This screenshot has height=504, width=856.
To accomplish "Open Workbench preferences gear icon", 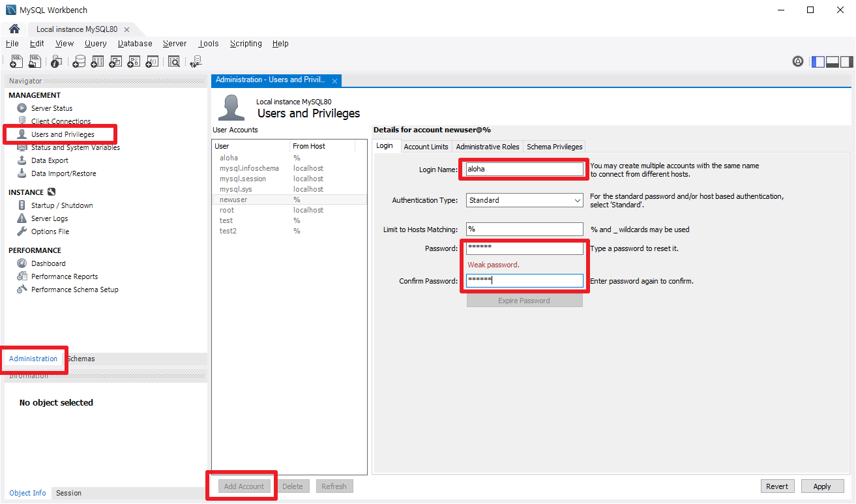I will (x=798, y=61).
